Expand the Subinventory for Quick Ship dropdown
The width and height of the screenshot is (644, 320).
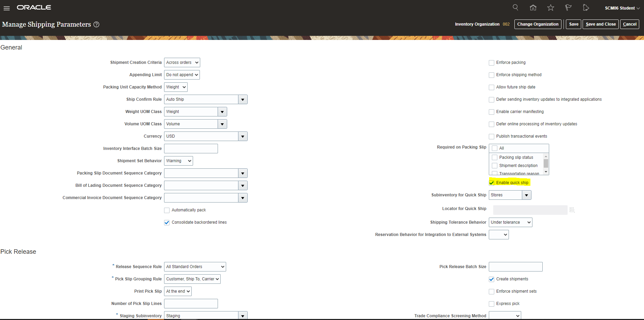[x=526, y=195]
